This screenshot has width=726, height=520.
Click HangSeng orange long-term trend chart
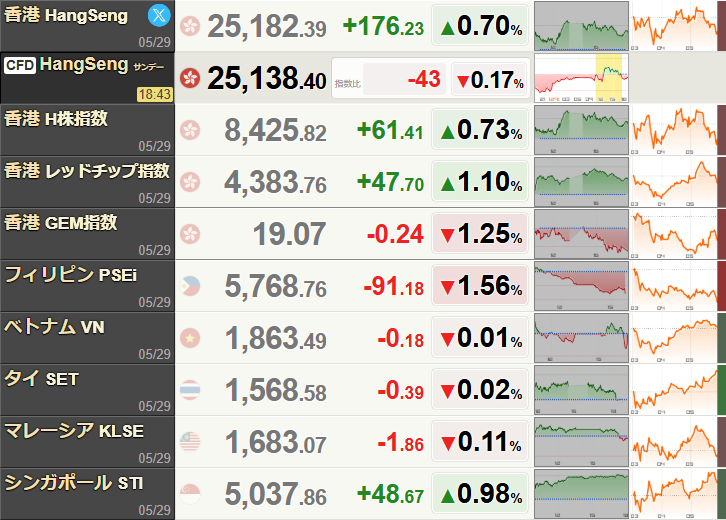(674, 26)
